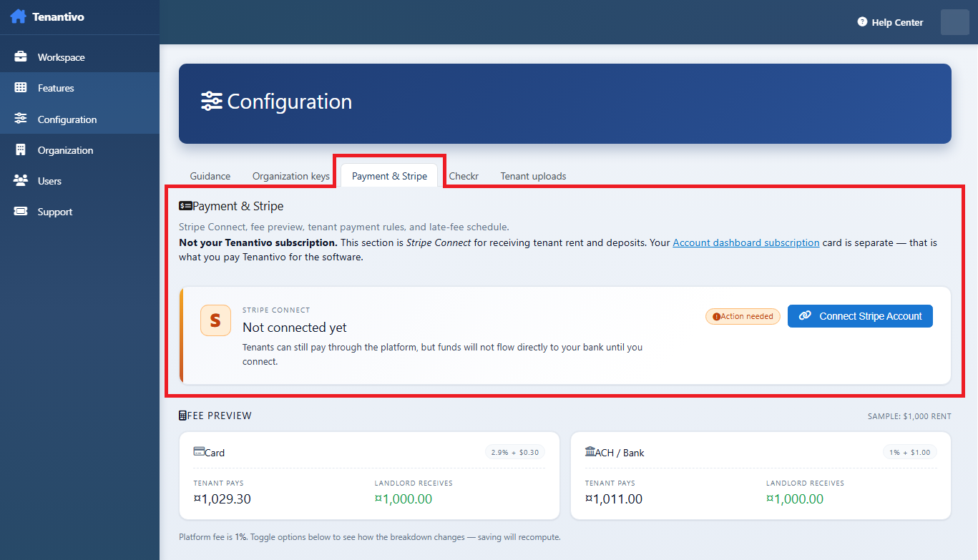Viewport: 978px width, 560px height.
Task: Click the link icon on Connect Stripe button
Action: 805,316
